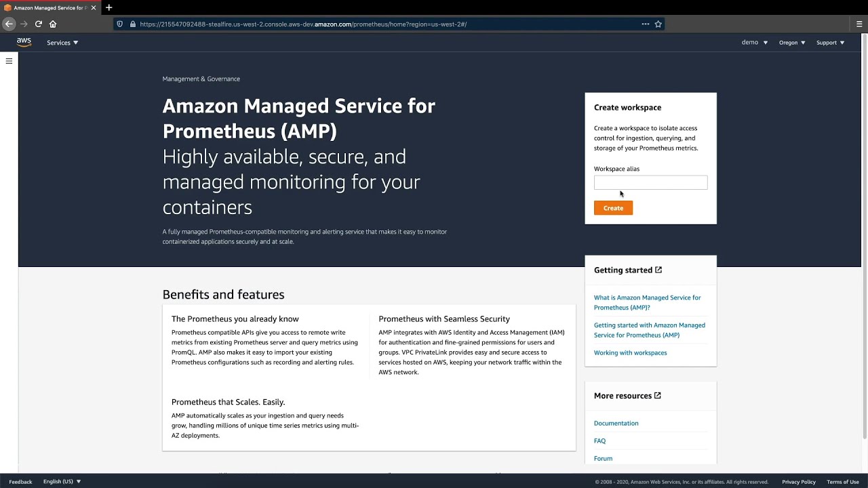Open the FAQ link

coord(599,441)
